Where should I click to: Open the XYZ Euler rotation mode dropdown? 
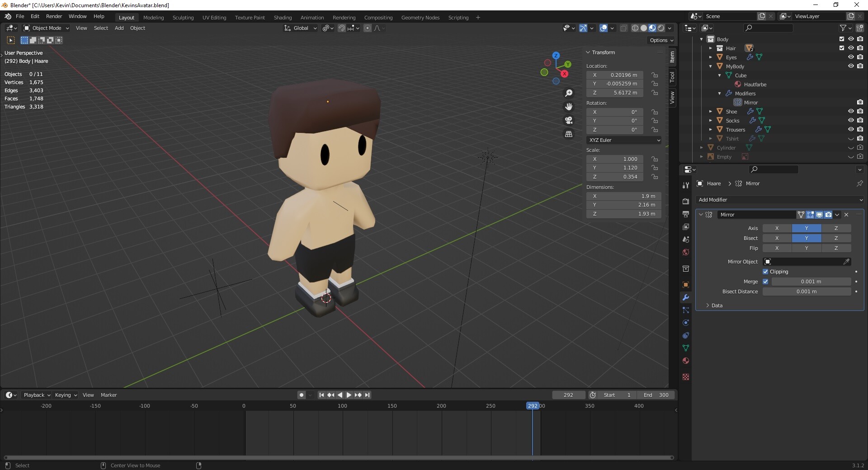tap(624, 140)
